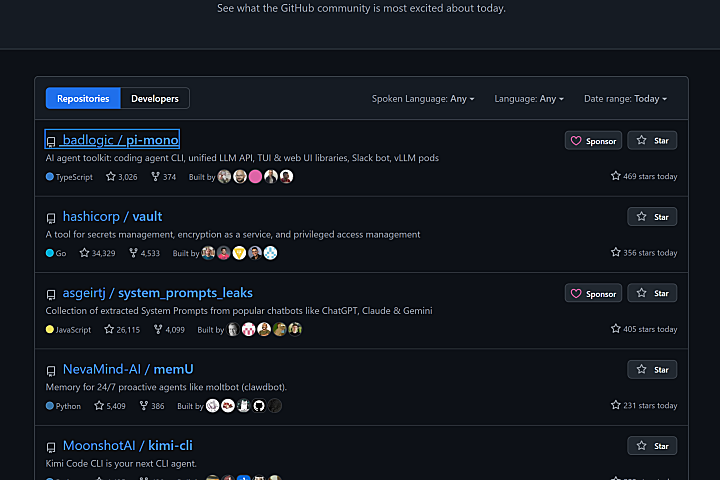Viewport: 720px width, 480px height.
Task: View system_prompts_leaks forks 4,099
Action: [x=169, y=329]
